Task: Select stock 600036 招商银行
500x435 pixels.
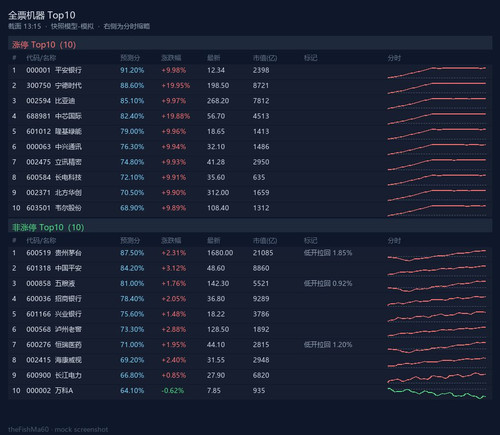Action: pos(54,299)
